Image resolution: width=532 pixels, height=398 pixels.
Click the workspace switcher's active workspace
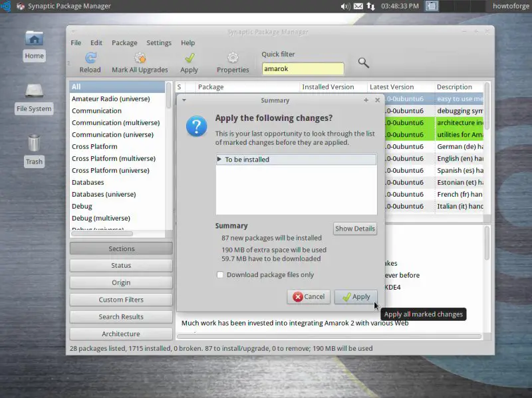point(432,6)
